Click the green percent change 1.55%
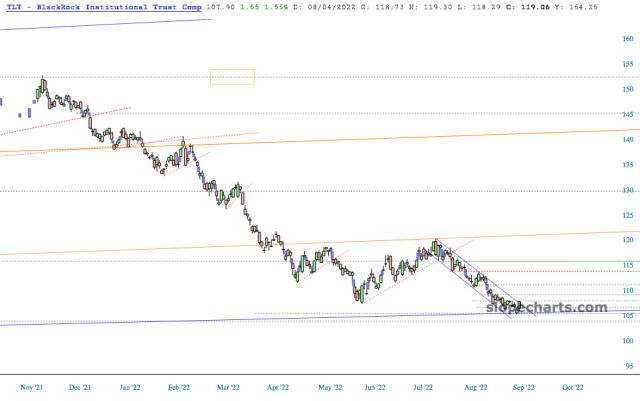Viewport: 640px width, 401px height. 275,7
